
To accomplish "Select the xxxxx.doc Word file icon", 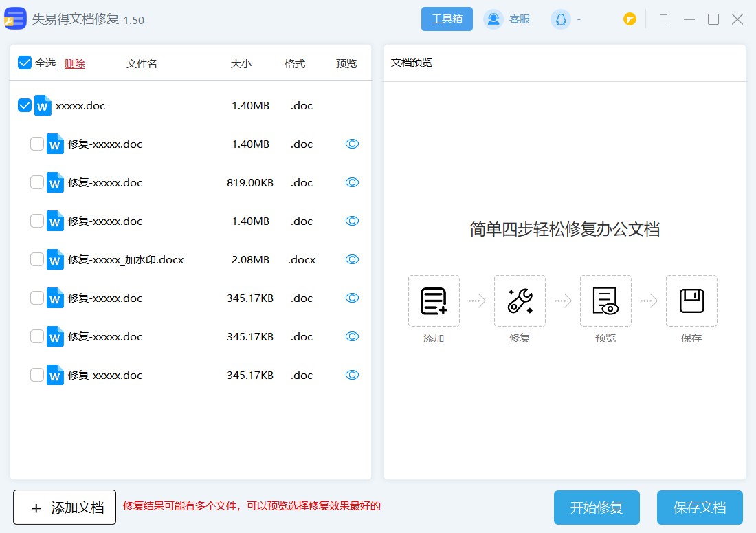I will point(43,106).
